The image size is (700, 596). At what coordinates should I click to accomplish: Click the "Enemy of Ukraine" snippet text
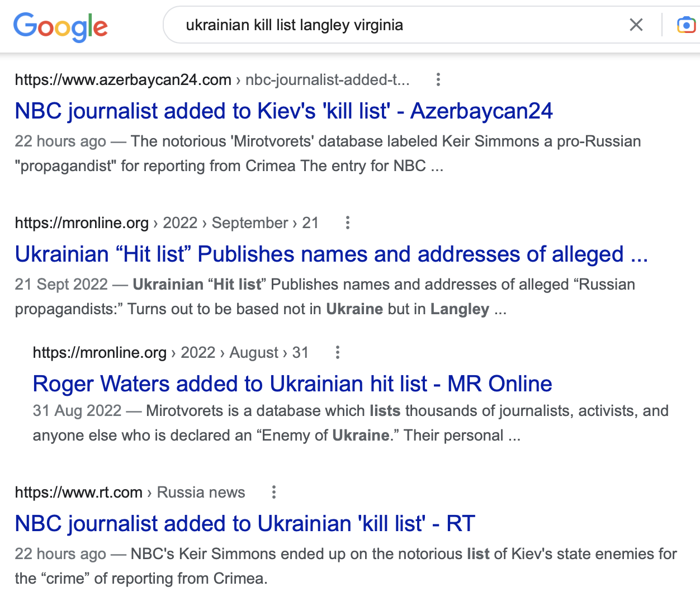pyautogui.click(x=350, y=423)
